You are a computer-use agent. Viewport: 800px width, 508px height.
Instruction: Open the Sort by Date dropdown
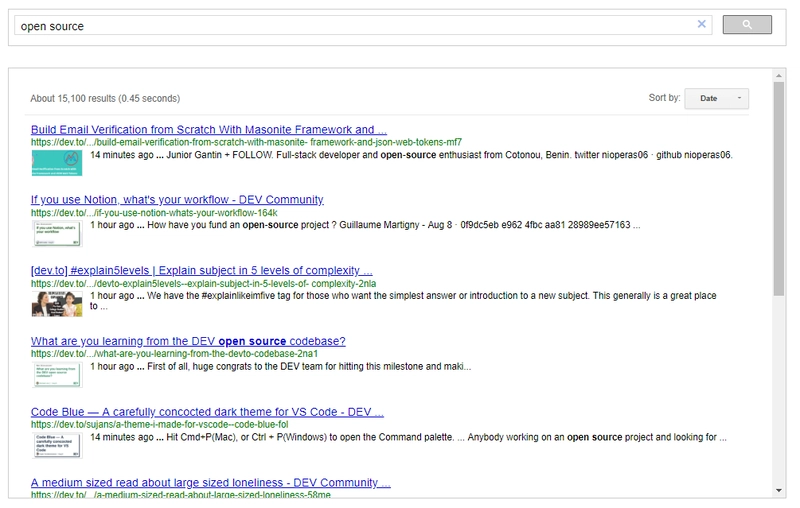716,98
